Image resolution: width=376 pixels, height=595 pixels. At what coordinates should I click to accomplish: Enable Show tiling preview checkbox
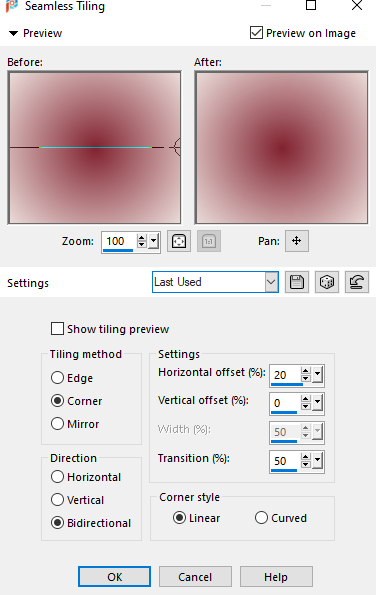pos(57,329)
